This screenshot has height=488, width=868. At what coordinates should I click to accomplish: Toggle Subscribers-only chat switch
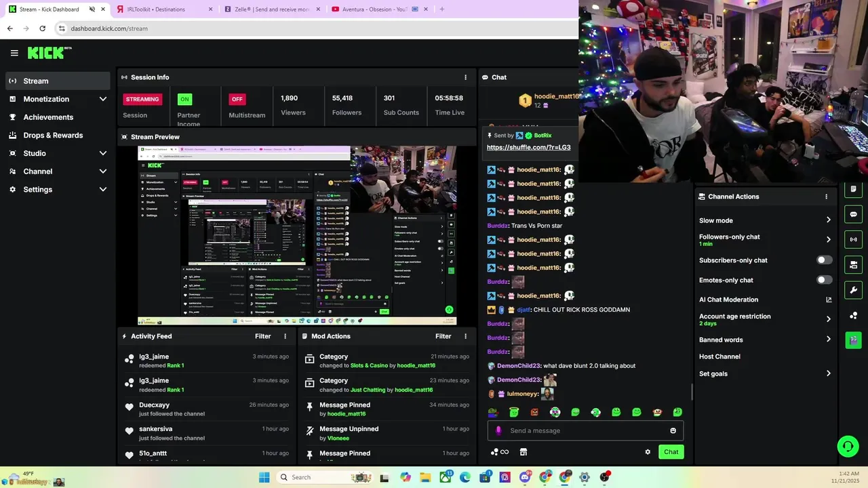[x=824, y=260]
